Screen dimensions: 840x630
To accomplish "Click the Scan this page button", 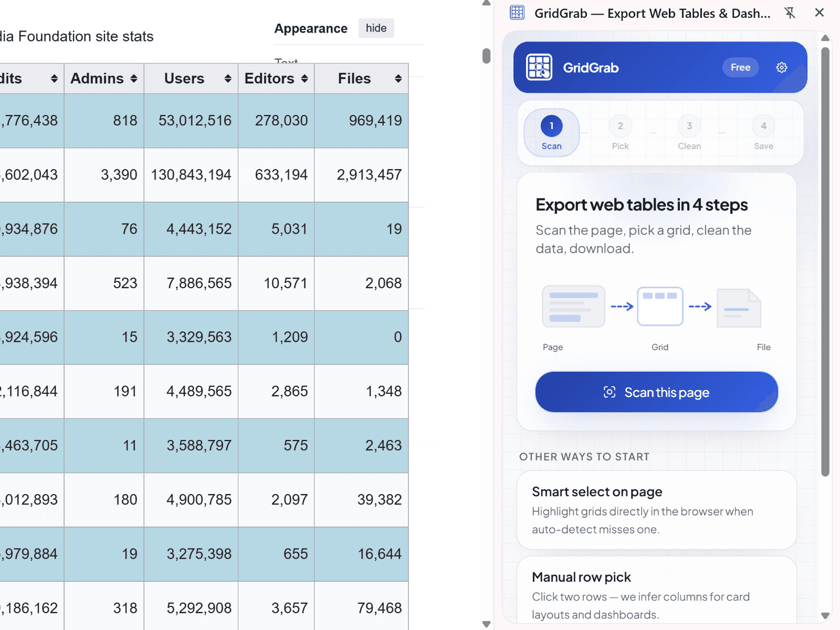I will (x=656, y=392).
